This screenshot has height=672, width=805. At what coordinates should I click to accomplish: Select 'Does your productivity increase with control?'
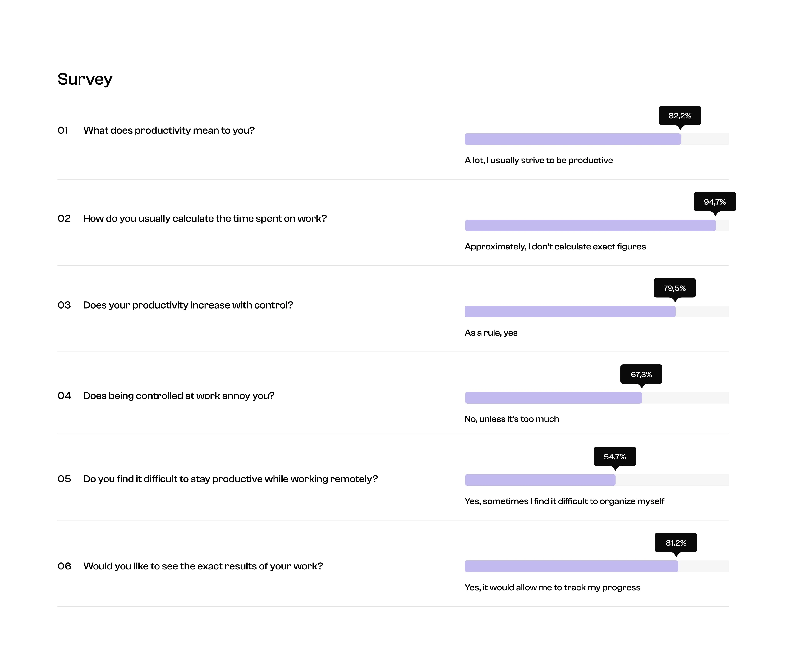pos(188,305)
